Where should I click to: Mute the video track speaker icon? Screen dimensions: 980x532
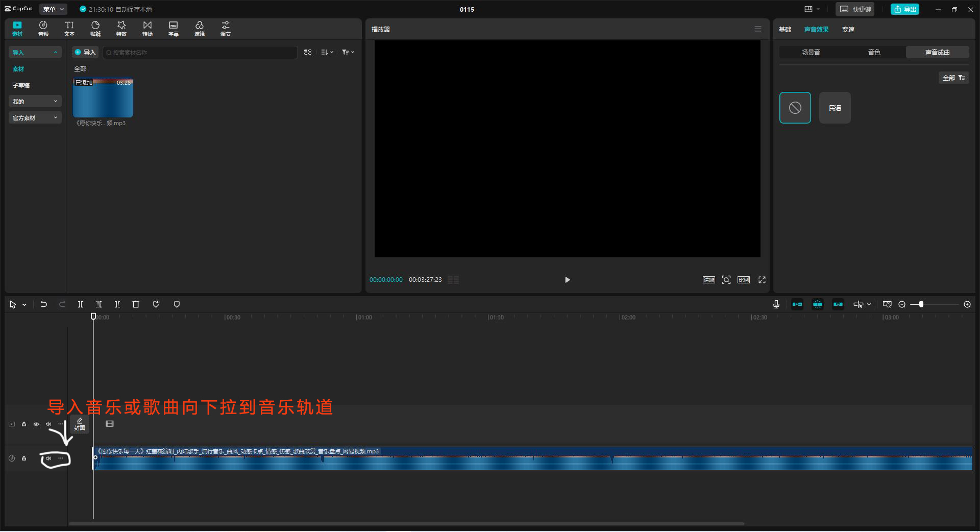(x=48, y=424)
